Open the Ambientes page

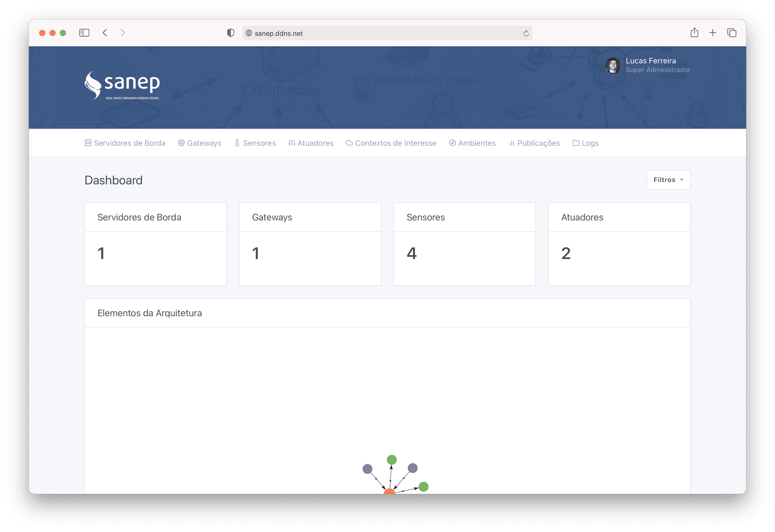472,143
